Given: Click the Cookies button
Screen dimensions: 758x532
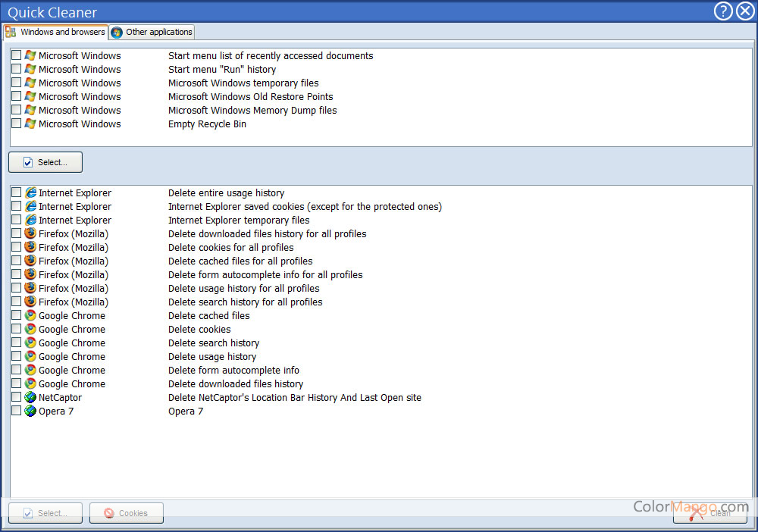Looking at the screenshot, I should click(x=126, y=513).
